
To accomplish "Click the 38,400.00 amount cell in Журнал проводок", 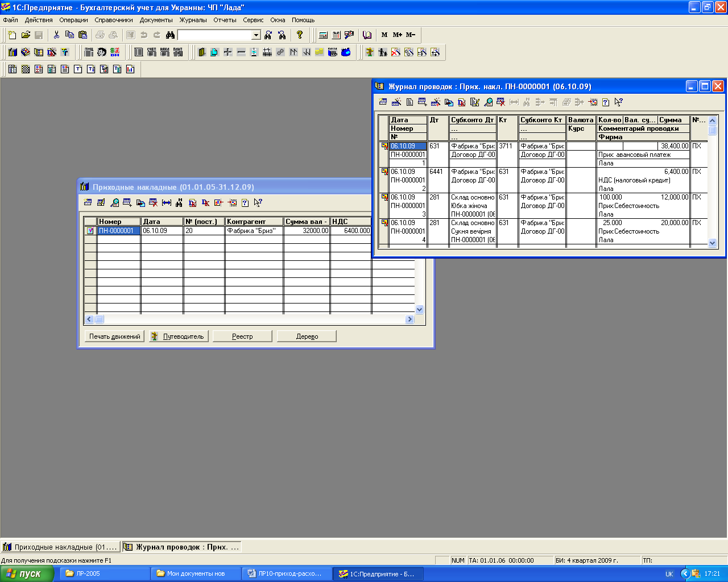I will click(673, 146).
